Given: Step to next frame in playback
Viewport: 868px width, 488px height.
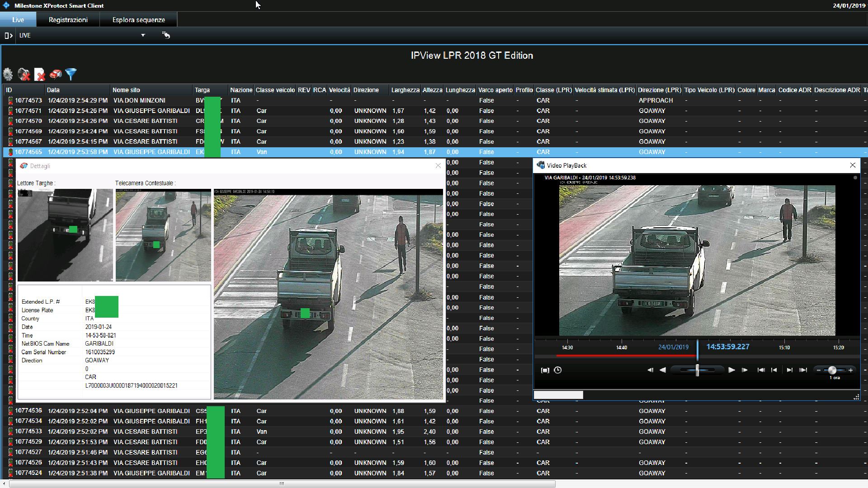Looking at the screenshot, I should (745, 370).
